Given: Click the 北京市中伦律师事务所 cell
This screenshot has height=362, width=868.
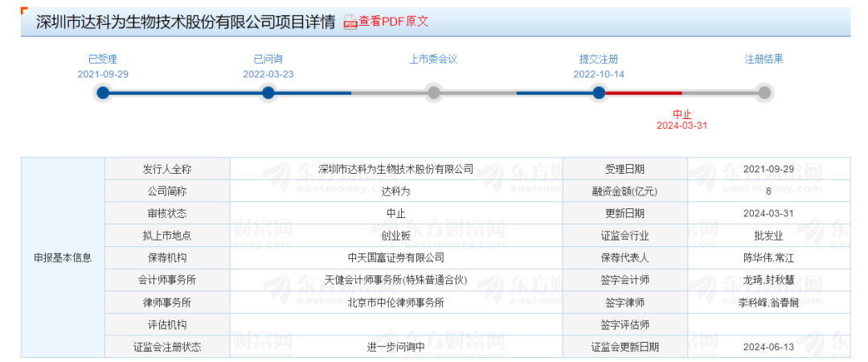Looking at the screenshot, I should 396,302.
